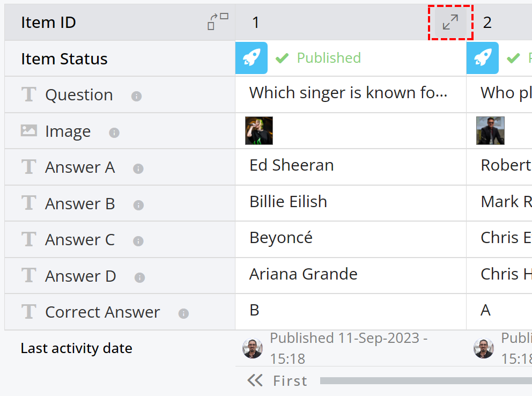
Task: Click the info icon beside Correct Answer
Action: tap(183, 313)
